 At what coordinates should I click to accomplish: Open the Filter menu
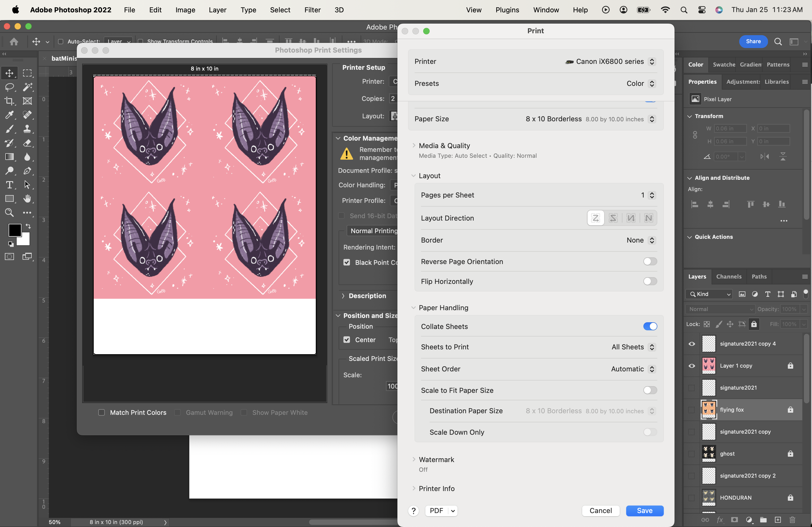(312, 10)
